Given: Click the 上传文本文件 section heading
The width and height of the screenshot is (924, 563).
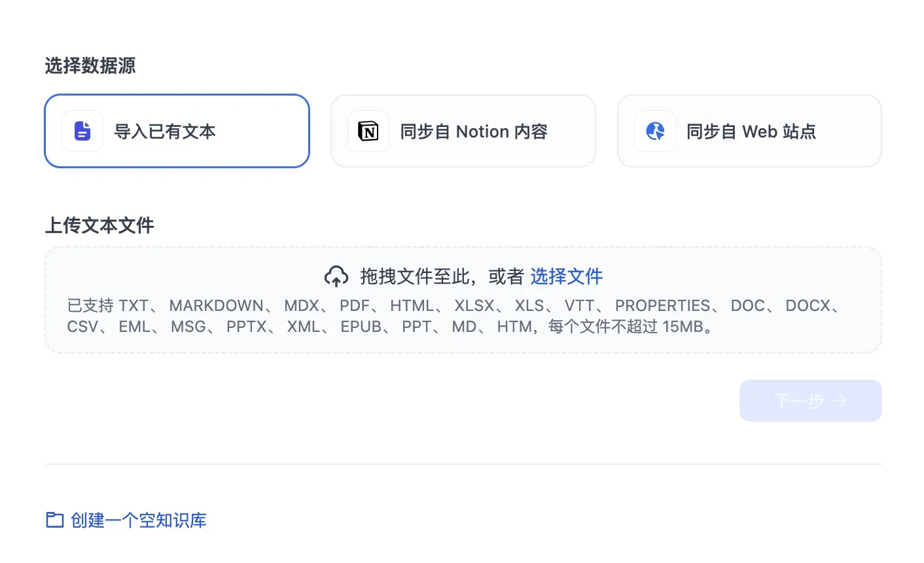Looking at the screenshot, I should click(x=99, y=225).
